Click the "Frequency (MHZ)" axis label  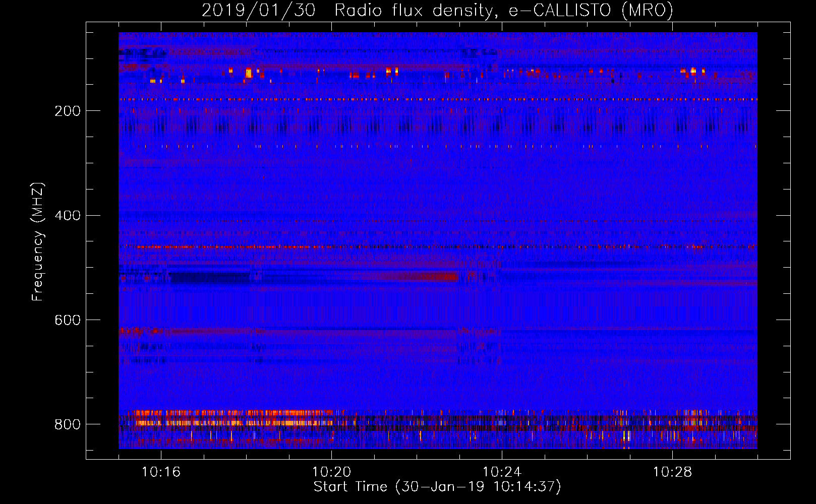click(x=38, y=242)
